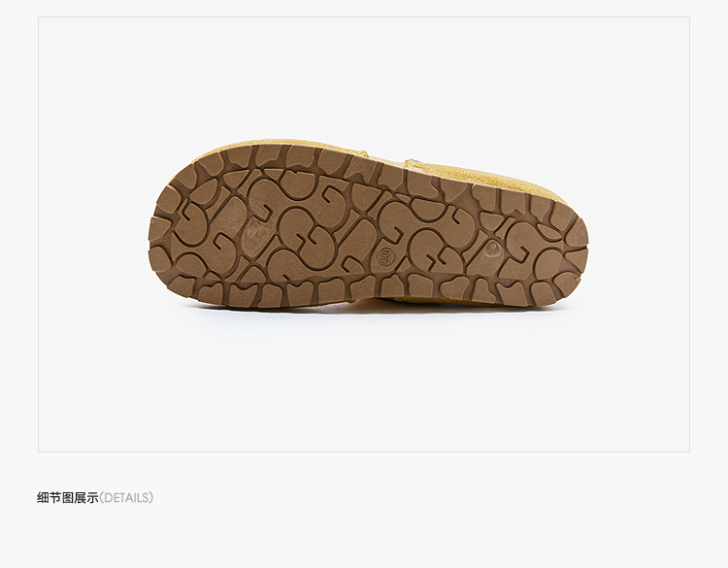Select the 细节图展示 heading text
This screenshot has width=728, height=568.
click(68, 498)
